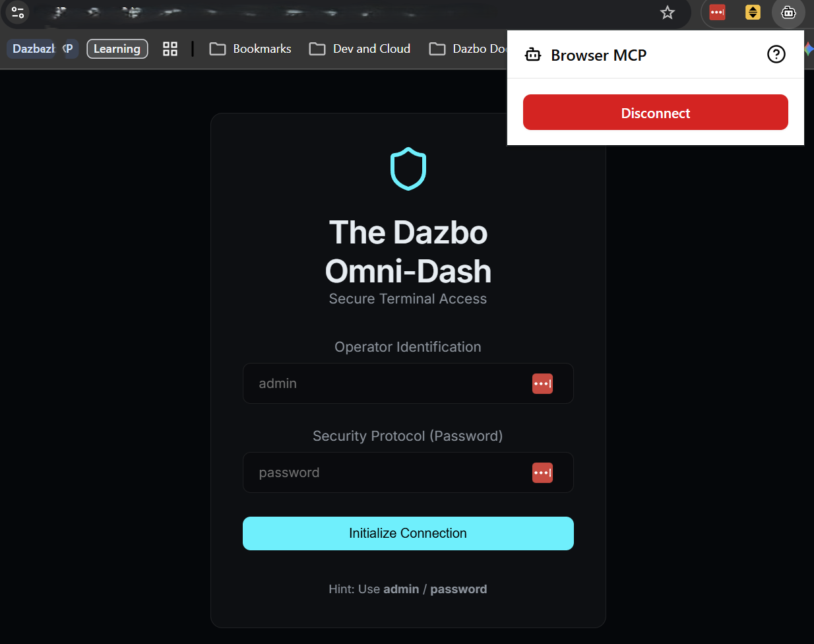The width and height of the screenshot is (814, 644).
Task: Open the Bookmarks folder
Action: pyautogui.click(x=251, y=49)
